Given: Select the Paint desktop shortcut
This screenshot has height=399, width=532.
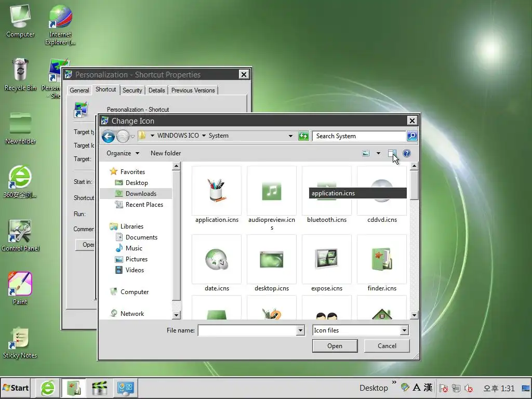Looking at the screenshot, I should point(20,288).
